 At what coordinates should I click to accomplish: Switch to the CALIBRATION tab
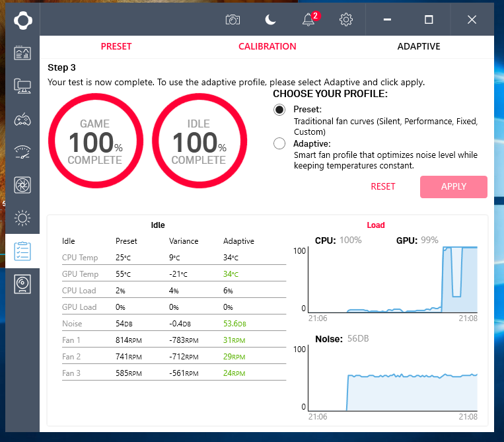click(x=267, y=46)
